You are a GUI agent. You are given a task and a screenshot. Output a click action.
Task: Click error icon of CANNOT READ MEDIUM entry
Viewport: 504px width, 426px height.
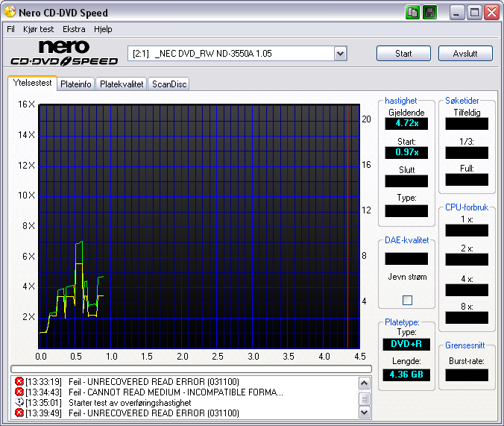pos(19,392)
